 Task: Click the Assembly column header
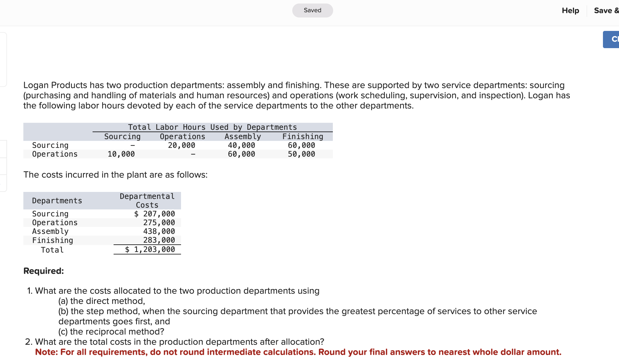243,136
